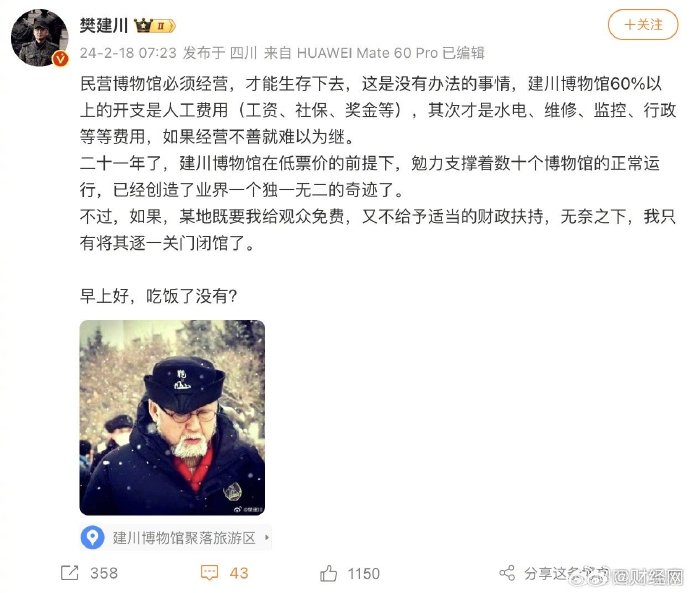Screen dimensions: 690x593
Task: Click the 1150 likes count
Action: [363, 573]
